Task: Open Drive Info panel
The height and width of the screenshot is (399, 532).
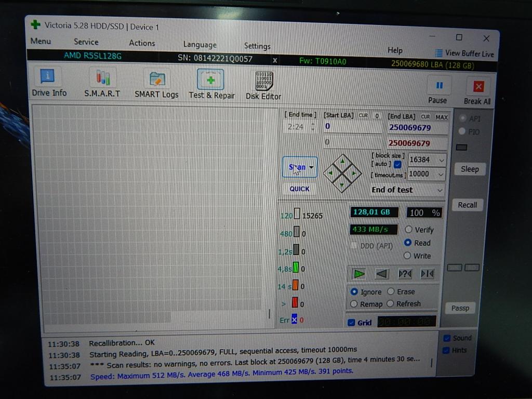Action: coord(49,82)
